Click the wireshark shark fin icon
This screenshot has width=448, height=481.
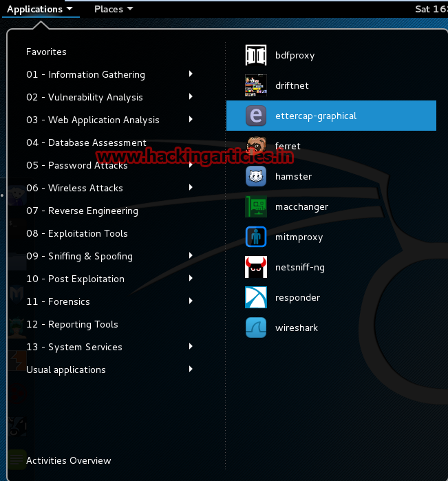(256, 328)
